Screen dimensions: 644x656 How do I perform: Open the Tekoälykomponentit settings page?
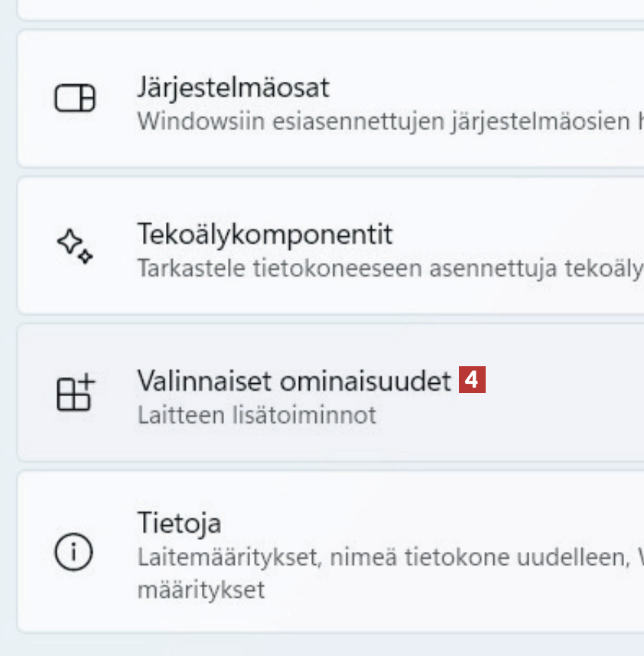click(264, 234)
